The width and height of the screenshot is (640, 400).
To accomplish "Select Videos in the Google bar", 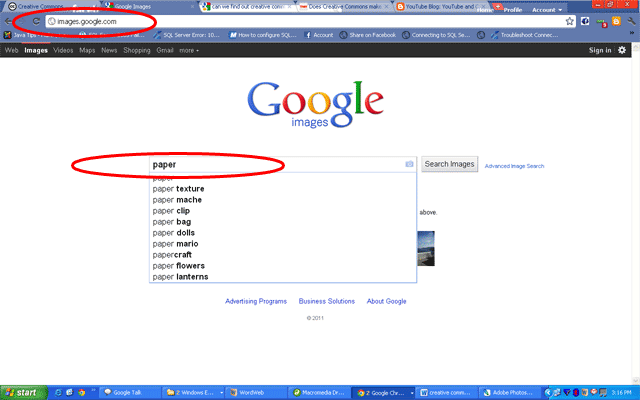I will tap(63, 50).
